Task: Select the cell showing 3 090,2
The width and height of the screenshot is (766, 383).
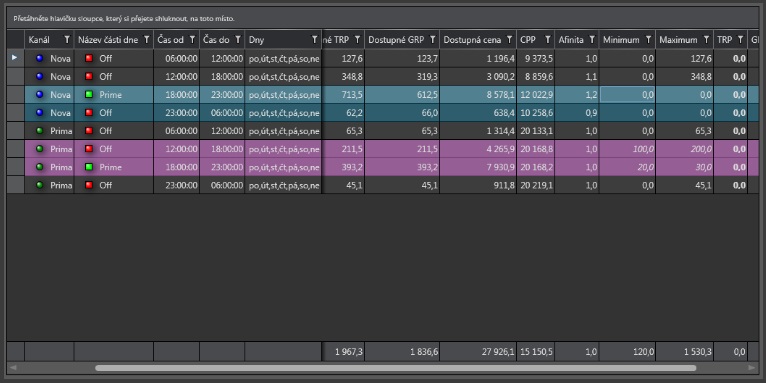Action: (x=478, y=77)
